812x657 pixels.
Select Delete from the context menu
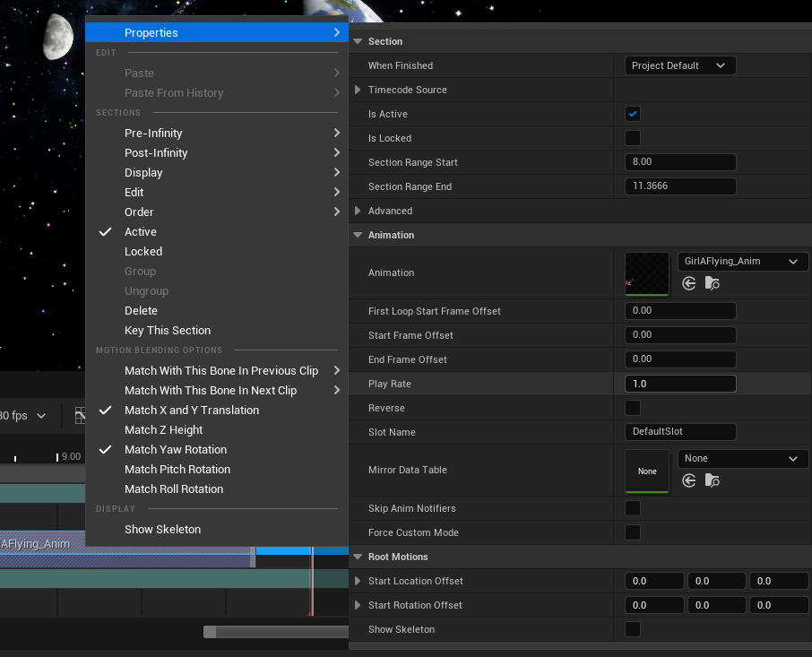tap(141, 310)
